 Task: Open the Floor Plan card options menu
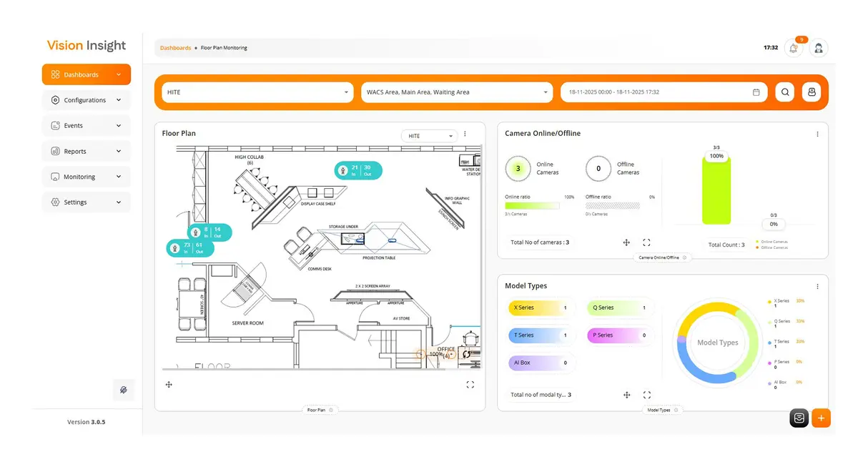465,134
